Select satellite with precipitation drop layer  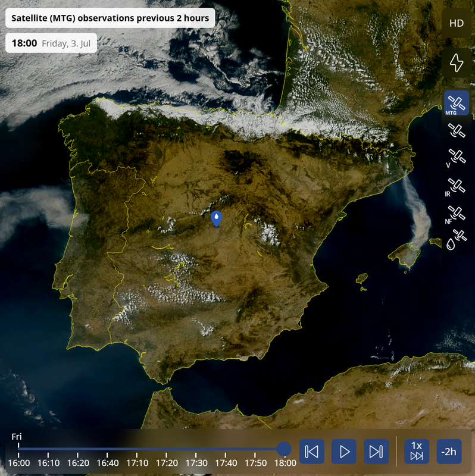pyautogui.click(x=457, y=240)
